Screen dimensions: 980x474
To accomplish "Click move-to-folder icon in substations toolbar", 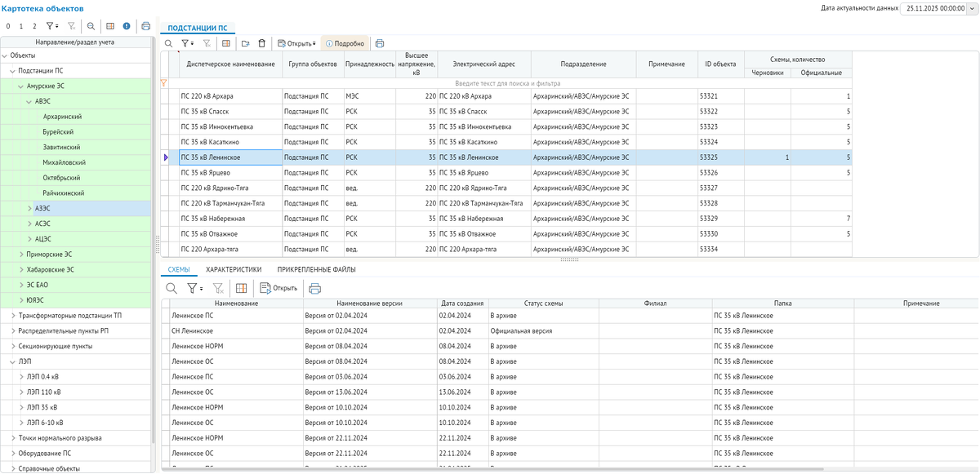I will coord(245,43).
